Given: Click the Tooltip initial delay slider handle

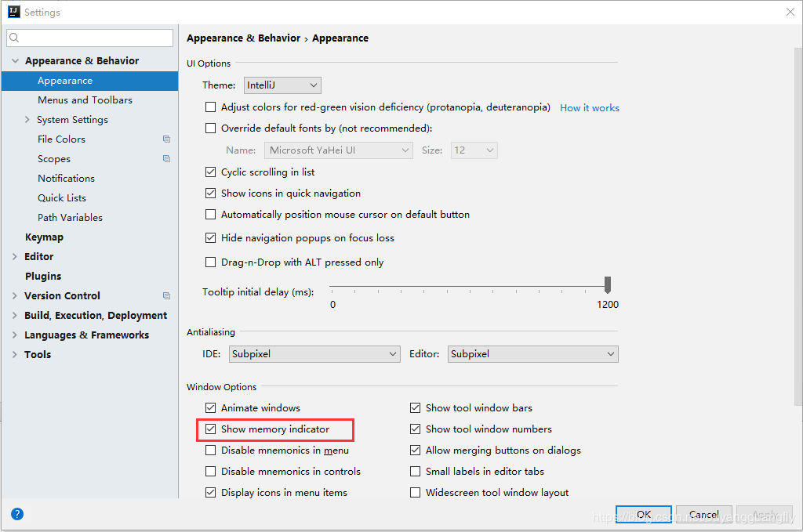Looking at the screenshot, I should click(x=607, y=285).
